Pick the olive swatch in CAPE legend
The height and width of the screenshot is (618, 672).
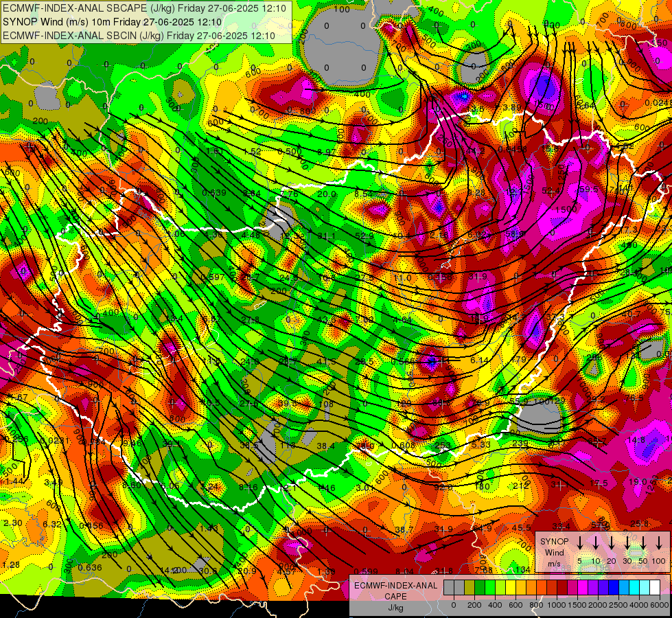[470, 587]
